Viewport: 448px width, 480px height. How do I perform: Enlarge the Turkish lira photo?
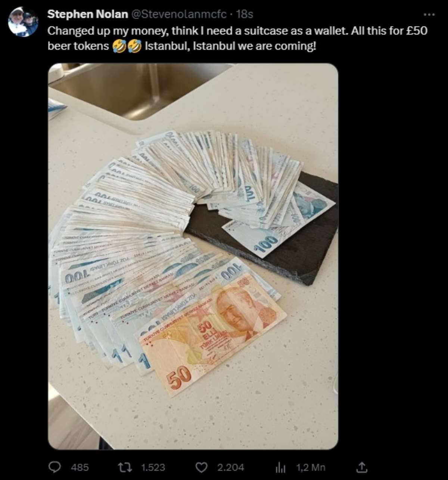point(193,256)
